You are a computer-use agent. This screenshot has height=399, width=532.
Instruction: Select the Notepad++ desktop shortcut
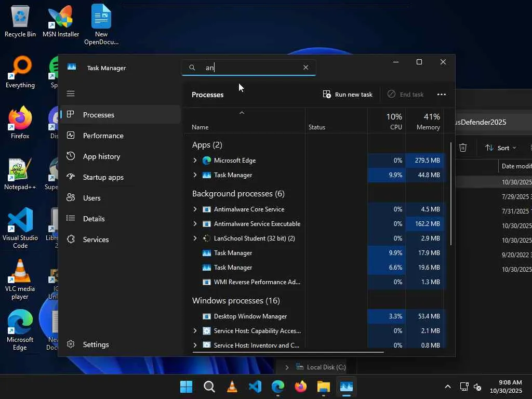coord(20,174)
